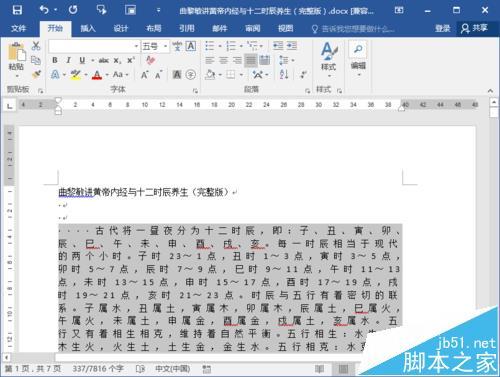Image resolution: width=500 pixels, height=377 pixels.
Task: Activate the Format Painter brush
Action: pos(36,74)
